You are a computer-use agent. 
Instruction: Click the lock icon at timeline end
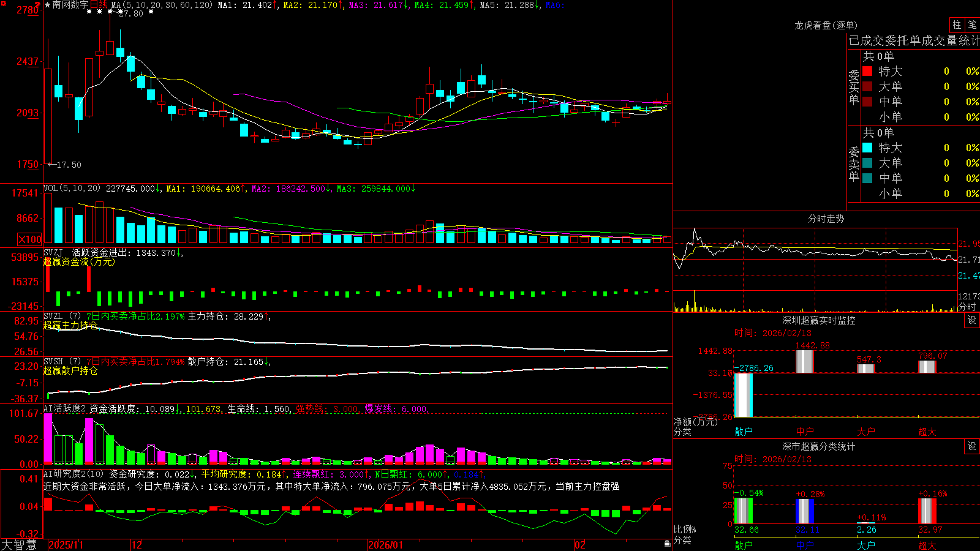[x=667, y=544]
